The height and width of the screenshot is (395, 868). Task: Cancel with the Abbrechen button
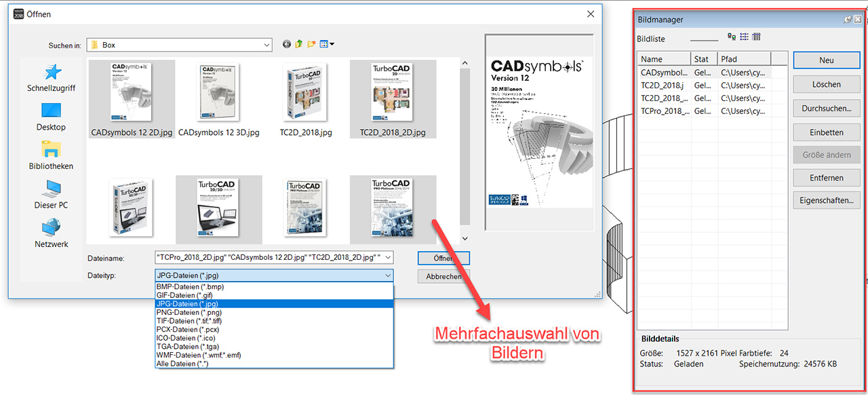443,276
